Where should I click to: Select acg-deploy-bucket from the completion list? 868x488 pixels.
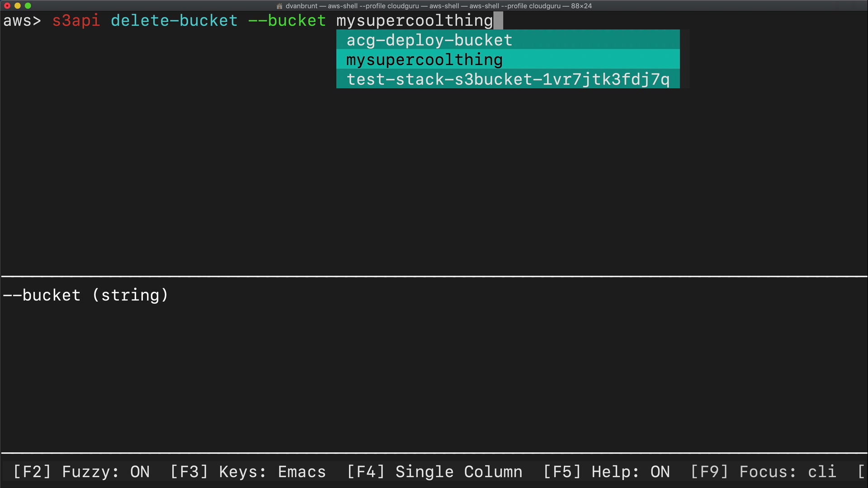(x=429, y=40)
